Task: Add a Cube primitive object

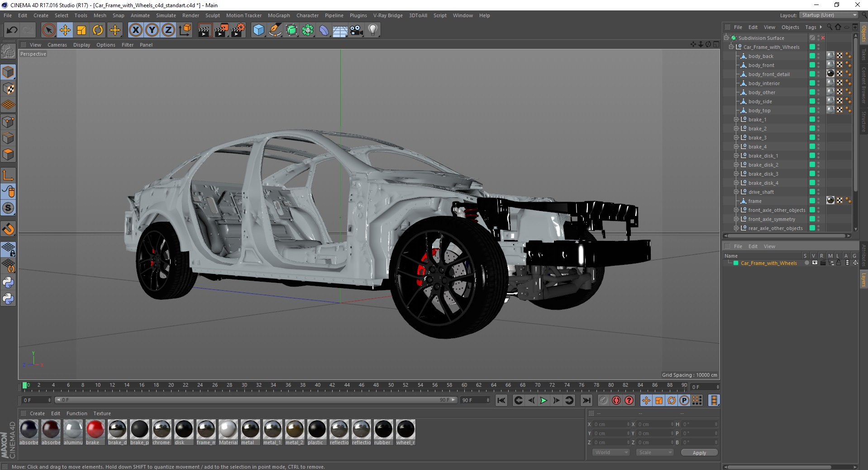Action: pyautogui.click(x=258, y=30)
